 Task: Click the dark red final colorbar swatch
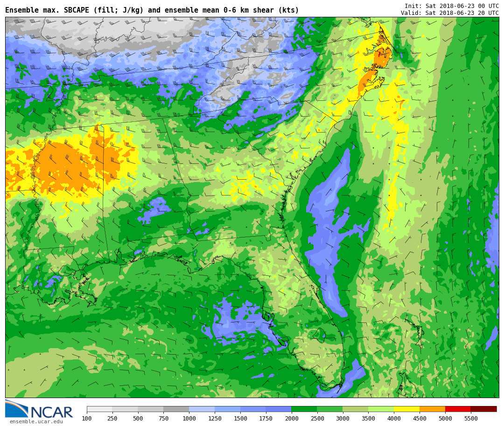point(483,409)
